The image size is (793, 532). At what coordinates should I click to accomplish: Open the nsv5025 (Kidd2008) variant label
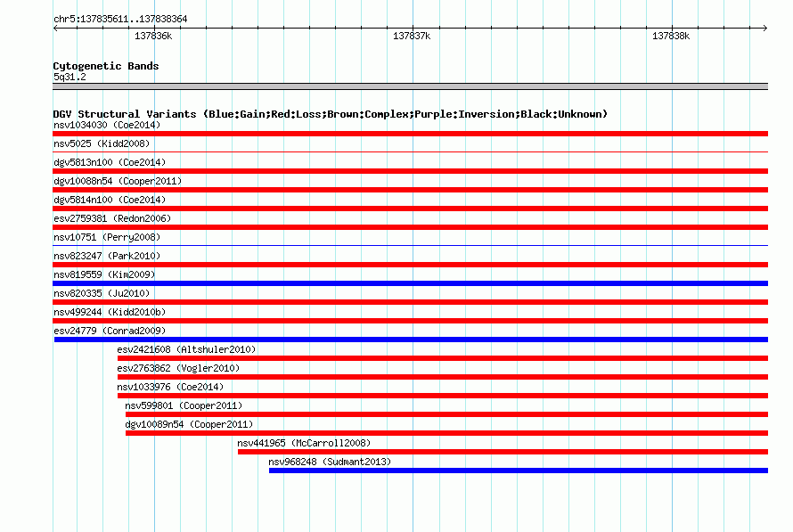102,143
